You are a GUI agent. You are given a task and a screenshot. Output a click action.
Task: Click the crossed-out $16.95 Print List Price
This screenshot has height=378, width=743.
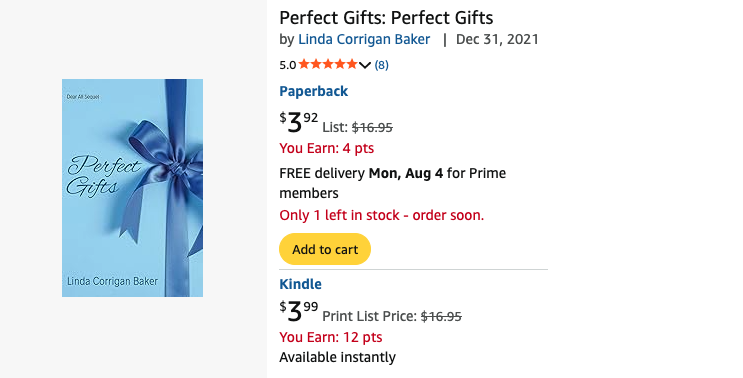coord(441,316)
